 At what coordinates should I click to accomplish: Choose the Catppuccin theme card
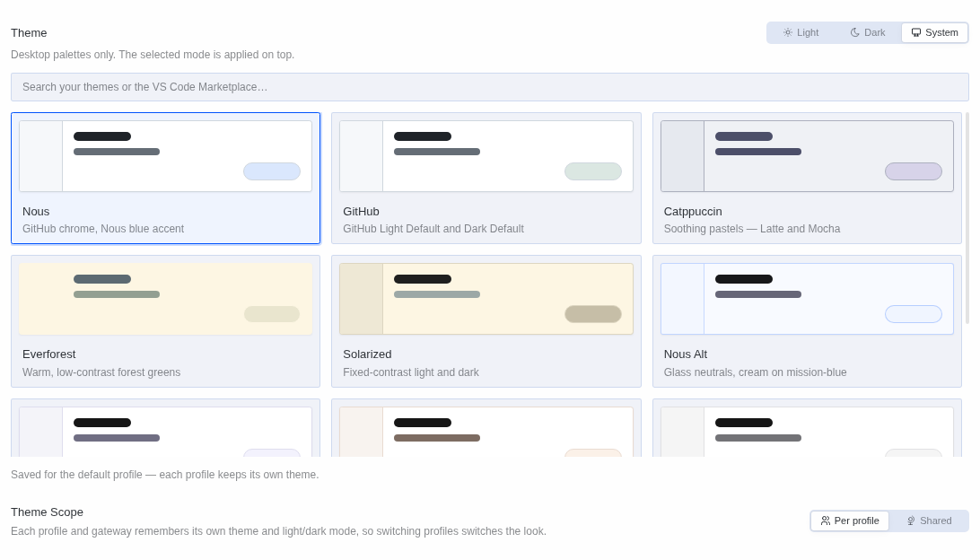(x=807, y=178)
